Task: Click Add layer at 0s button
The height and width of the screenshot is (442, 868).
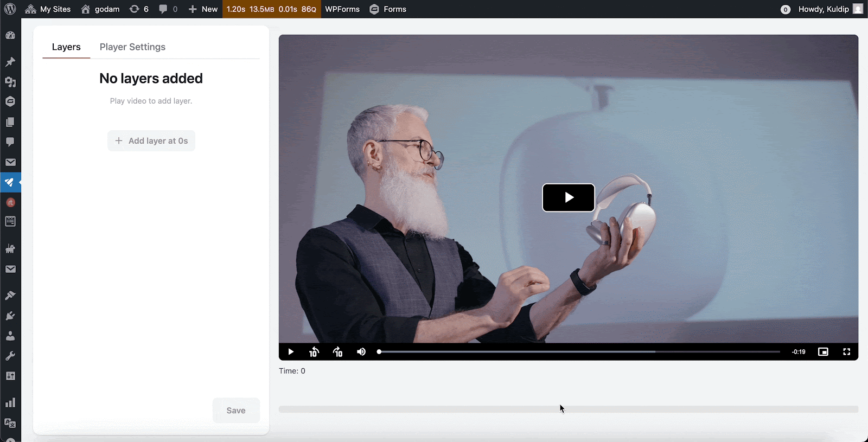Action: point(151,141)
